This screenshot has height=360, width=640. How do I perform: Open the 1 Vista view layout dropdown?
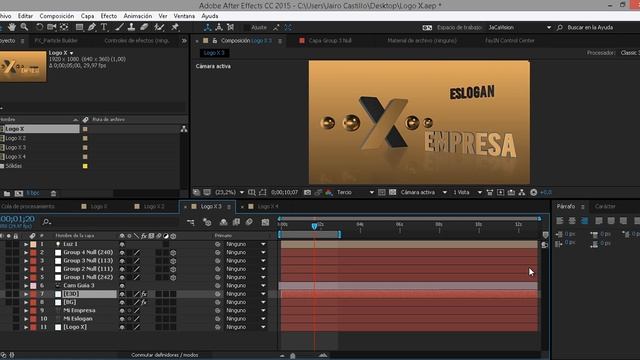tap(467, 192)
